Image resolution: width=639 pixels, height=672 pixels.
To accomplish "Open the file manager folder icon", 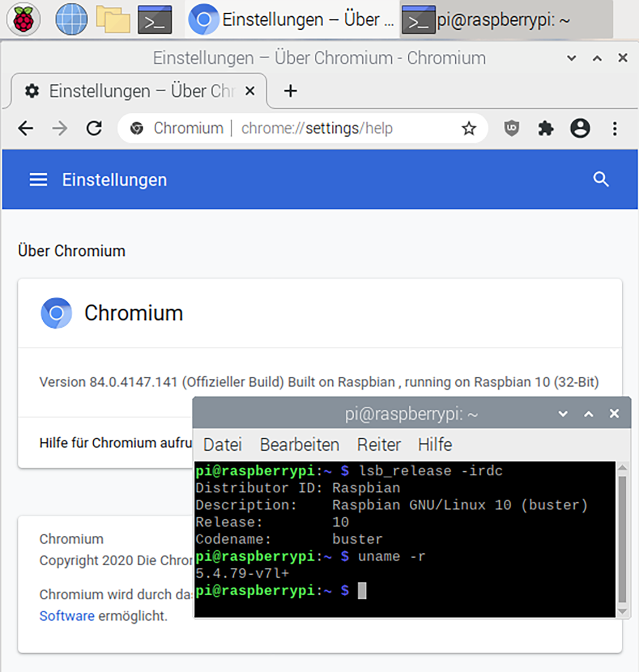I will pyautogui.click(x=113, y=19).
